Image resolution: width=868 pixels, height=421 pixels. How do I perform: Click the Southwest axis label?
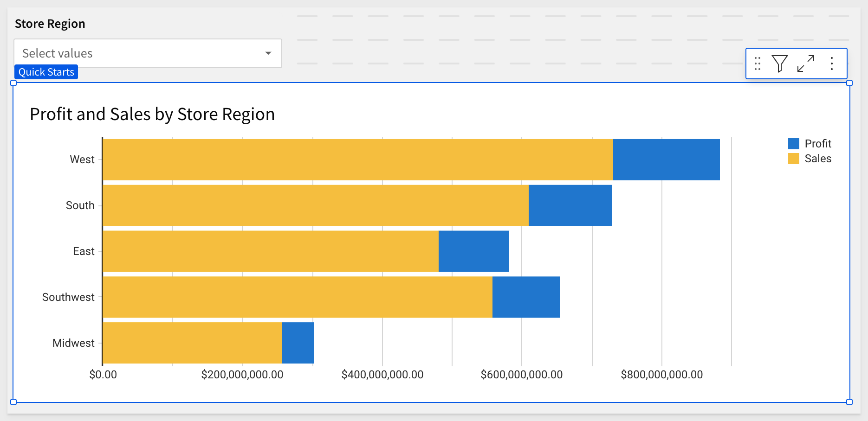(x=68, y=297)
